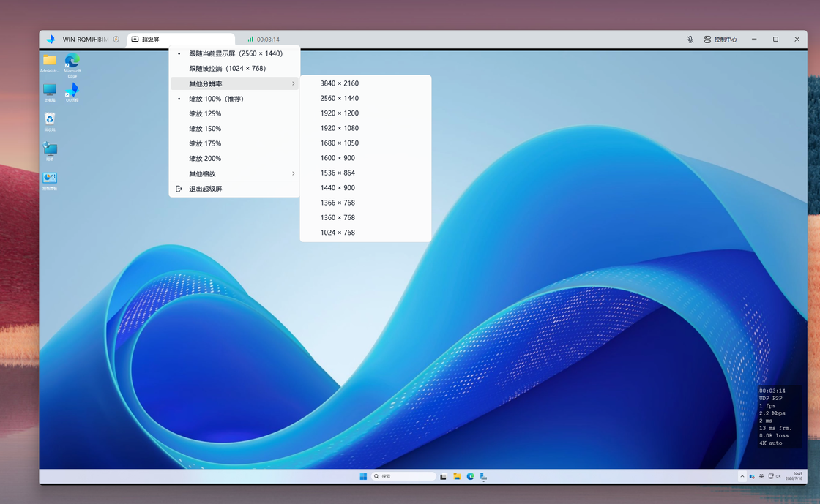The height and width of the screenshot is (504, 820).
Task: Expand the 其他缩放 submenu
Action: [x=234, y=173]
